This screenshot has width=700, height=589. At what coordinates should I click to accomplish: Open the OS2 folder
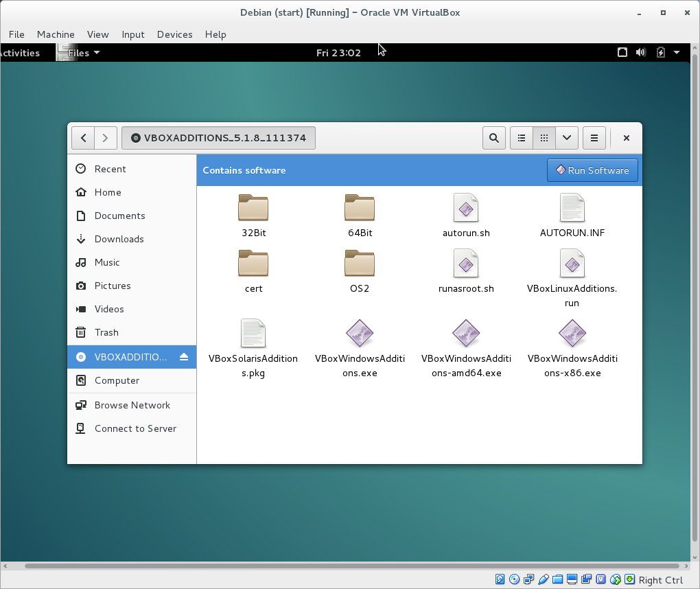coord(360,271)
